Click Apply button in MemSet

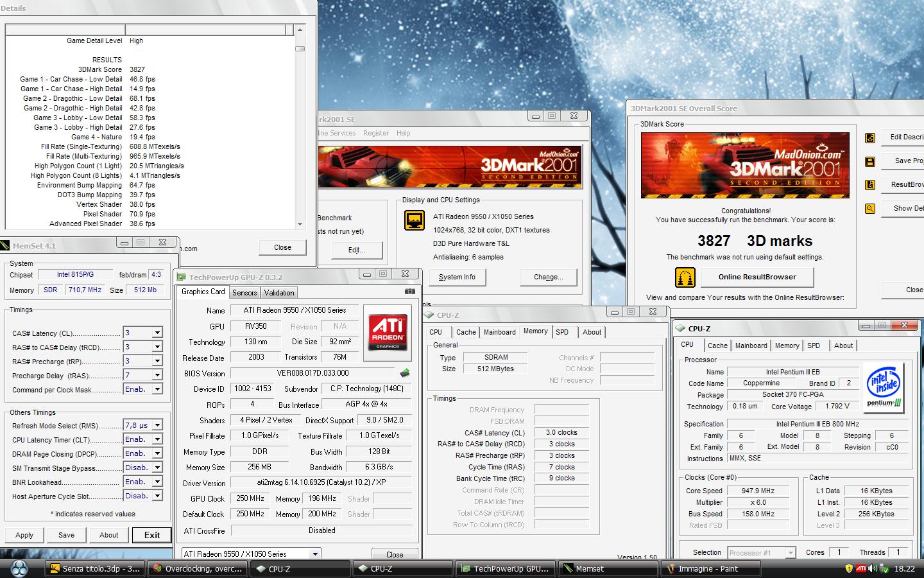point(24,535)
